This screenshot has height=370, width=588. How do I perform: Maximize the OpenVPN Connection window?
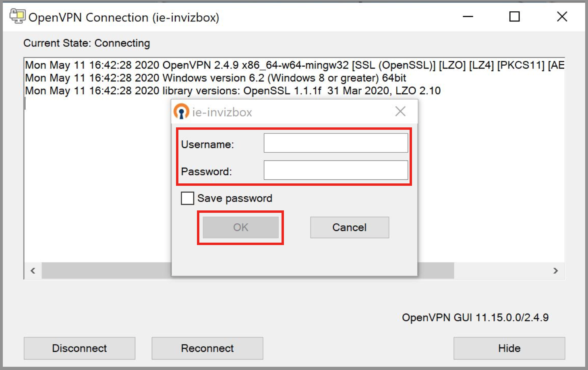click(514, 17)
